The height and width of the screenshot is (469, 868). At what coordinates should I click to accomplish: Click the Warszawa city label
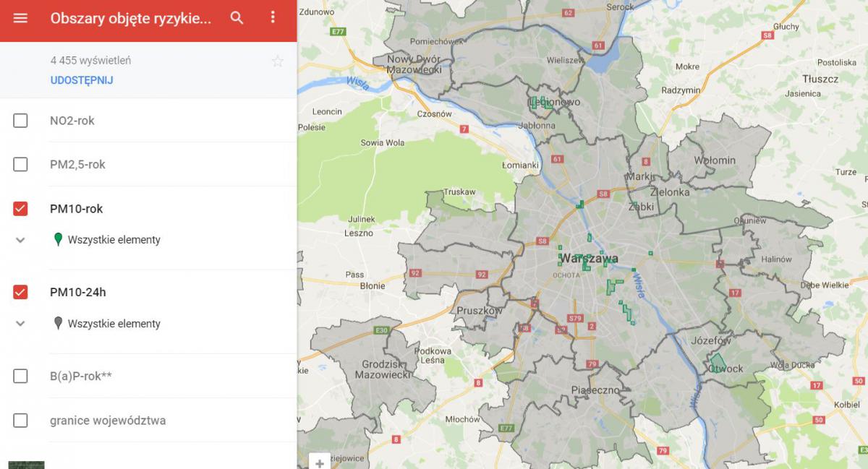(x=589, y=258)
